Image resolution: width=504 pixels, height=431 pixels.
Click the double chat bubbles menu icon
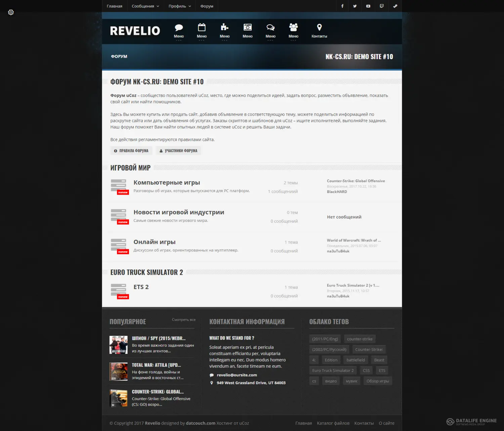270,28
